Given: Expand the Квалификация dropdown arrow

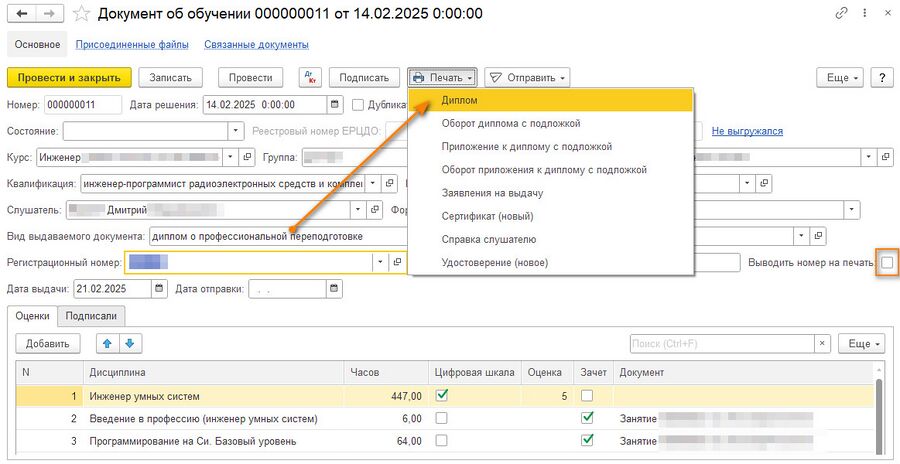Looking at the screenshot, I should 373,184.
